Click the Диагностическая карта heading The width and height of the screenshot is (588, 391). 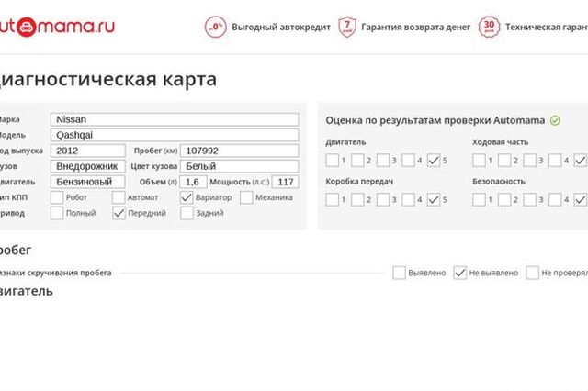click(x=108, y=80)
